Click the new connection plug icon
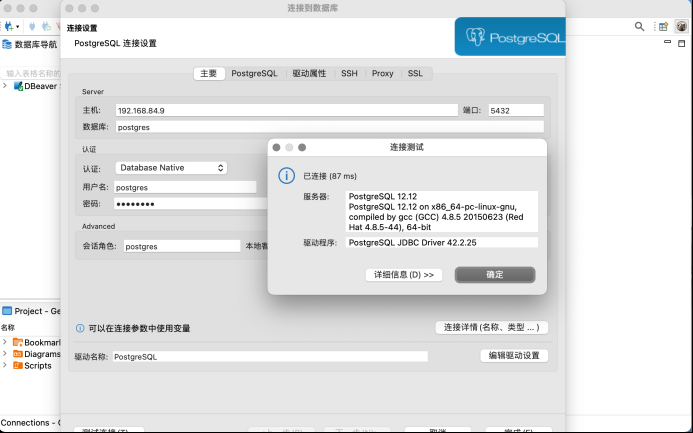The image size is (693, 433). pos(8,26)
